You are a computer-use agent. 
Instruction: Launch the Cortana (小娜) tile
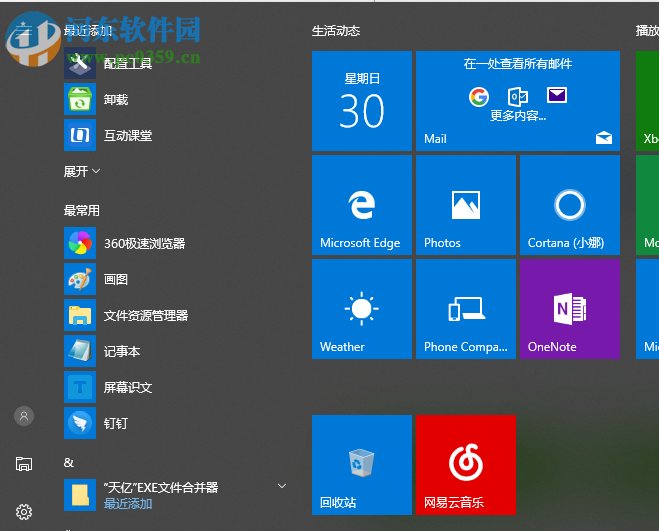tap(570, 205)
